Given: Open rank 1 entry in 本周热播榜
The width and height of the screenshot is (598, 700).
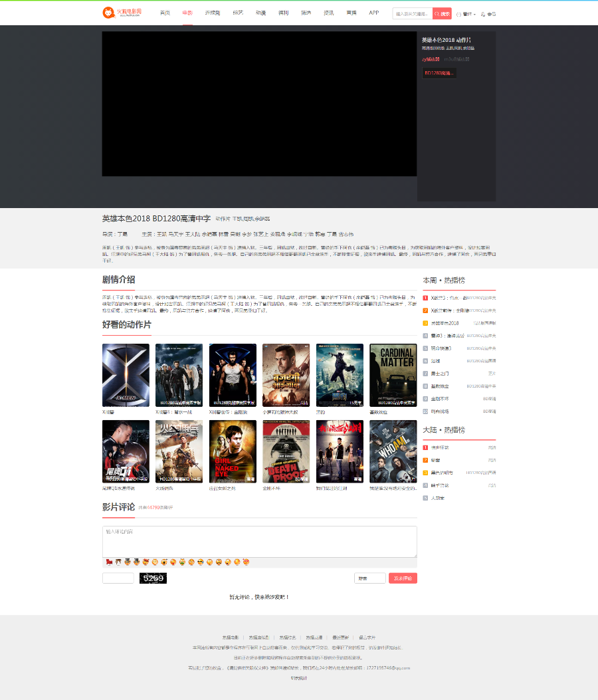Looking at the screenshot, I should [459, 298].
